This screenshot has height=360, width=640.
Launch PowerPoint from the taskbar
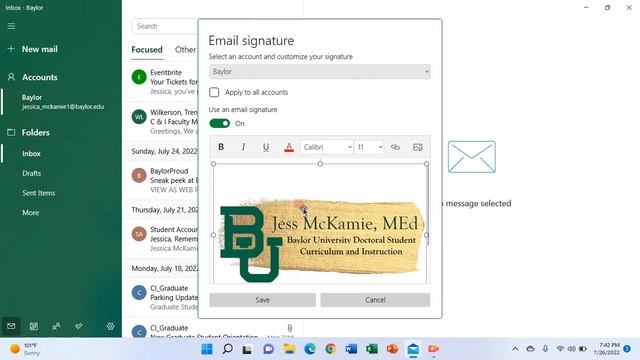392,349
